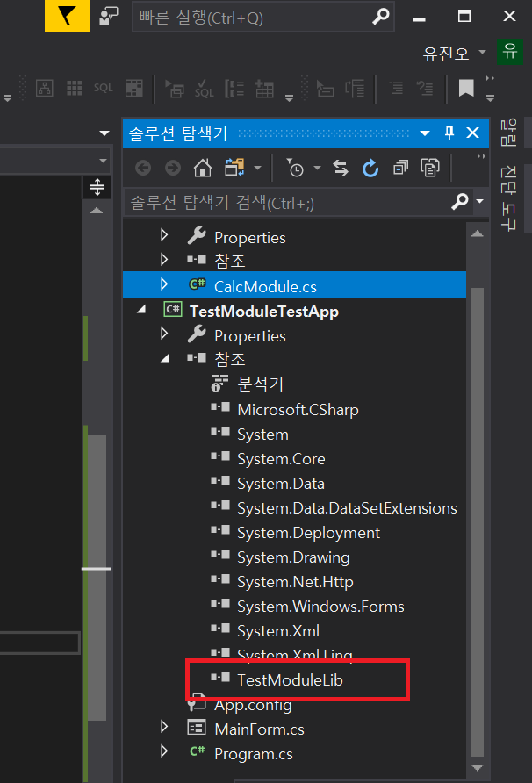Click the Solution Explorer vertical scrollbar thumb
Image resolution: width=532 pixels, height=783 pixels.
click(x=478, y=521)
